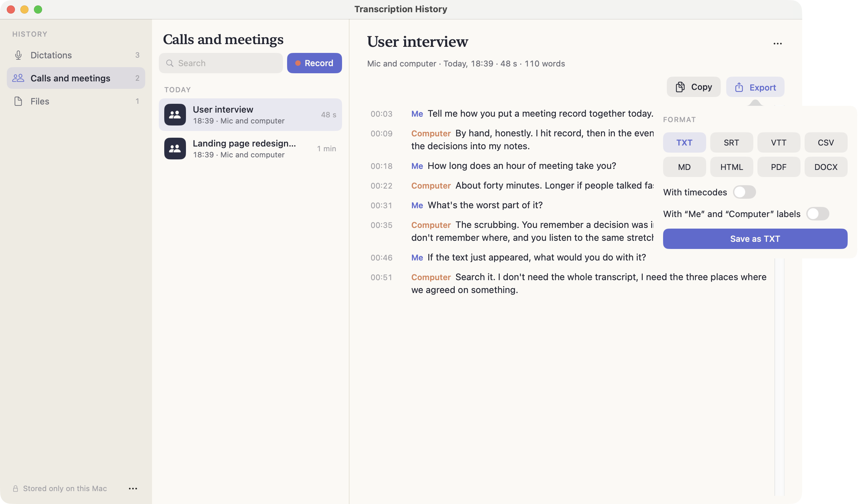866x504 pixels.
Task: Click the 00:03 timestamp
Action: [x=381, y=114]
